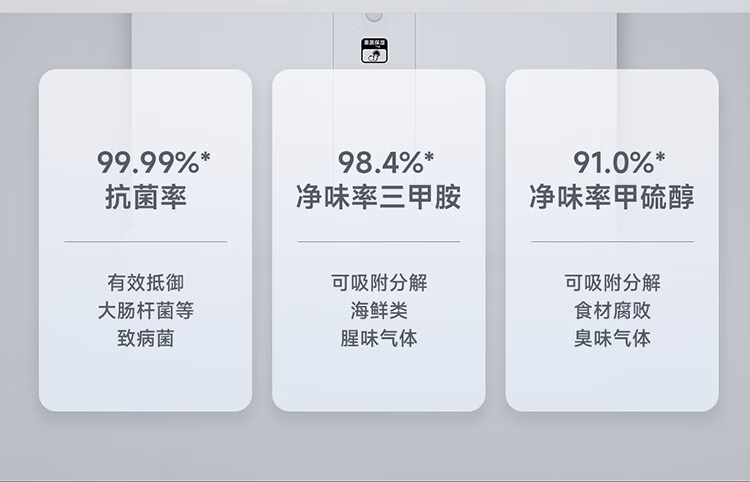Viewport: 750px width, 482px height.
Task: Select the 净味率甲硫醇 heading
Action: coord(612,196)
